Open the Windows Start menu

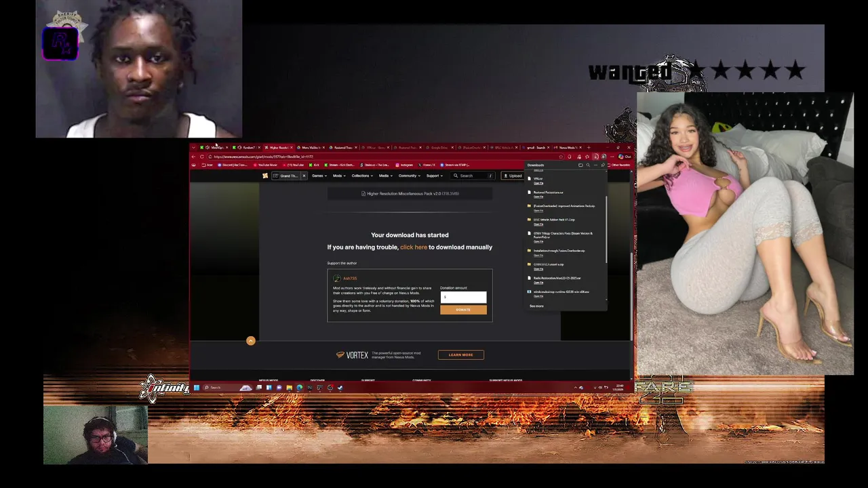point(196,388)
